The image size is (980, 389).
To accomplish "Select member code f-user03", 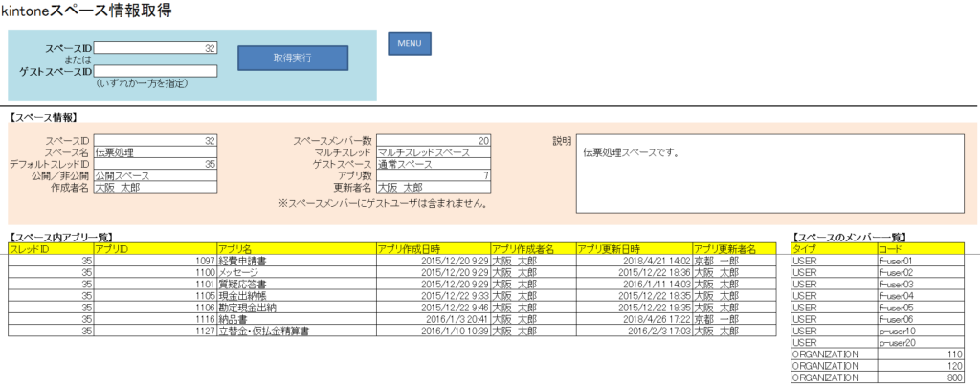I will click(x=921, y=284).
